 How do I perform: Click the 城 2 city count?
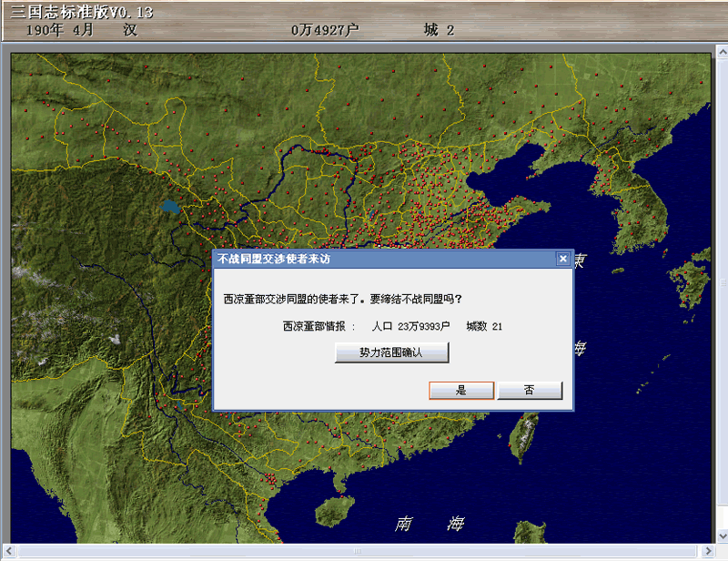(439, 30)
